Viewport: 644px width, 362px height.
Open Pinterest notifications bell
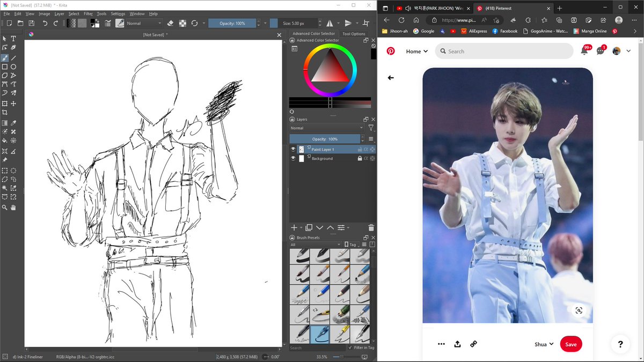tap(584, 51)
